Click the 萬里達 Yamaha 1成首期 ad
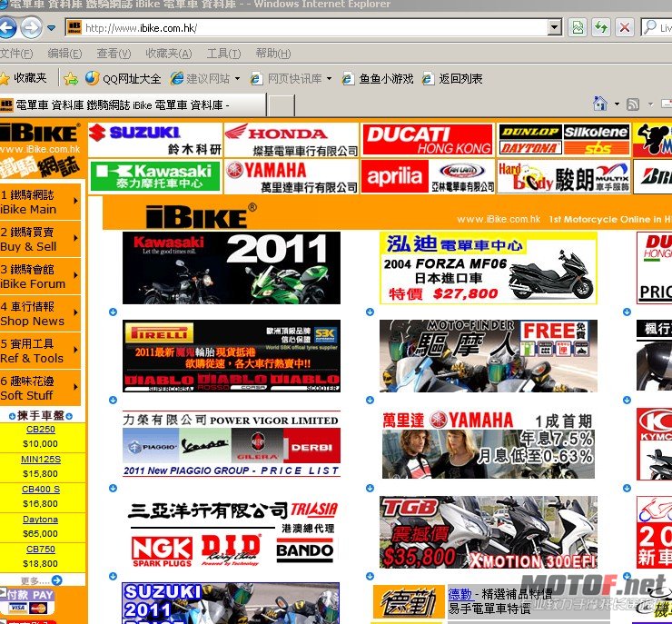Image resolution: width=672 pixels, height=624 pixels. click(x=489, y=444)
